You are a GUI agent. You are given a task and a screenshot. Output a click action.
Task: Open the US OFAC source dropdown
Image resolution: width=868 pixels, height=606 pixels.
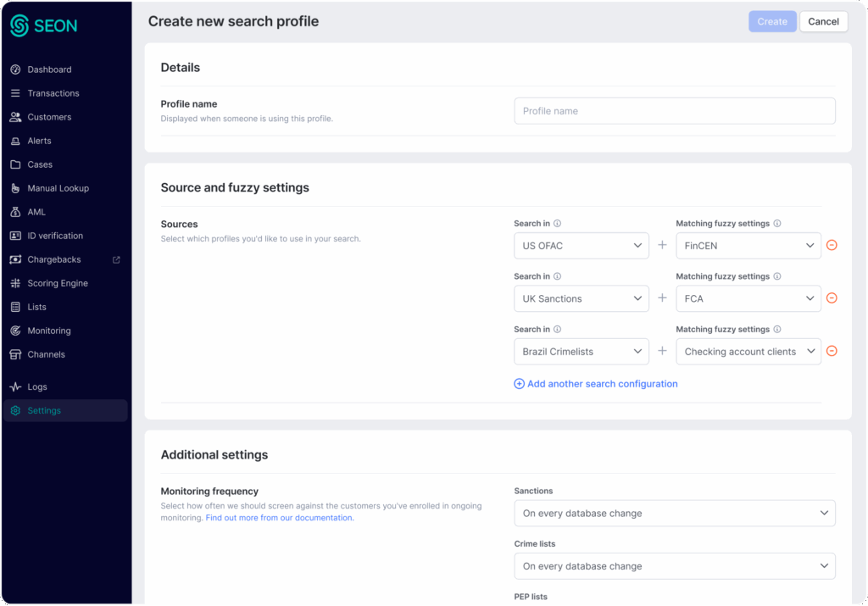pyautogui.click(x=581, y=246)
